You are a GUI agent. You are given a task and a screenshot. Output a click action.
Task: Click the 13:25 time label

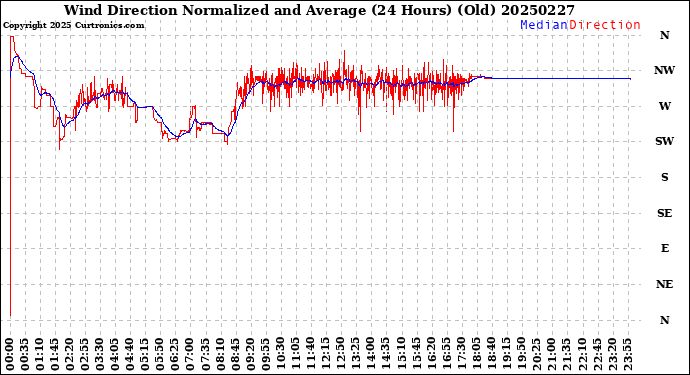[356, 354]
